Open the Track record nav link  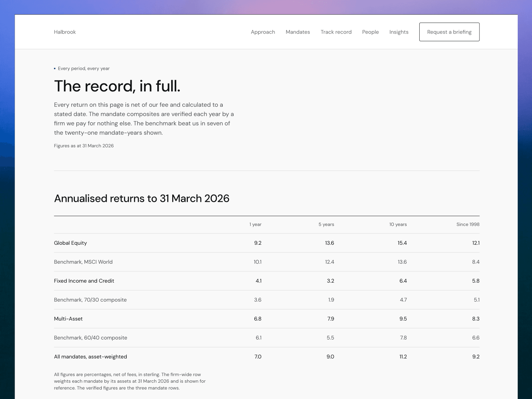336,32
